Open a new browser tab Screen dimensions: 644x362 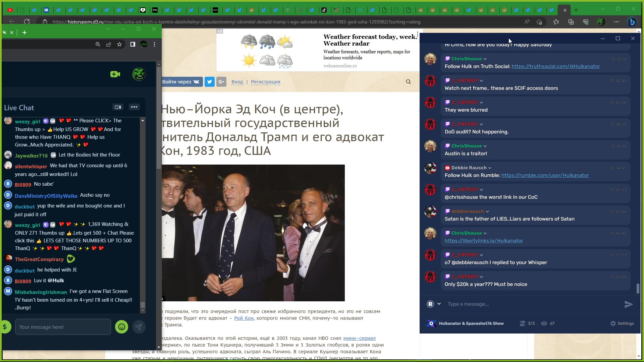576,10
